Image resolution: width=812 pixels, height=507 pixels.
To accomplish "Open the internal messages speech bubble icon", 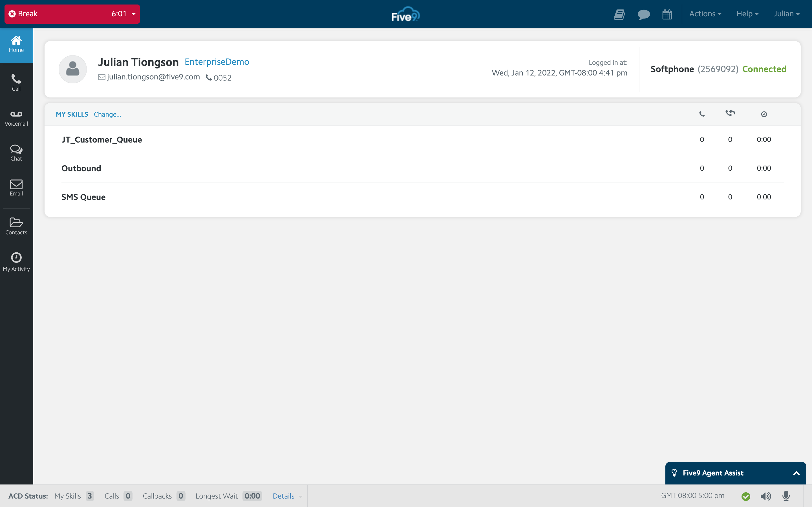I will 644,14.
